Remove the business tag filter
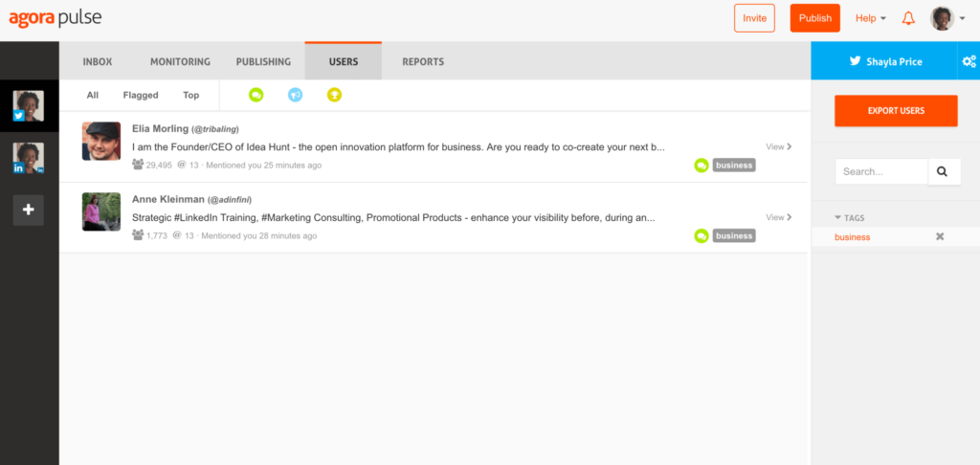Screen dimensions: 980x465 click(940, 237)
